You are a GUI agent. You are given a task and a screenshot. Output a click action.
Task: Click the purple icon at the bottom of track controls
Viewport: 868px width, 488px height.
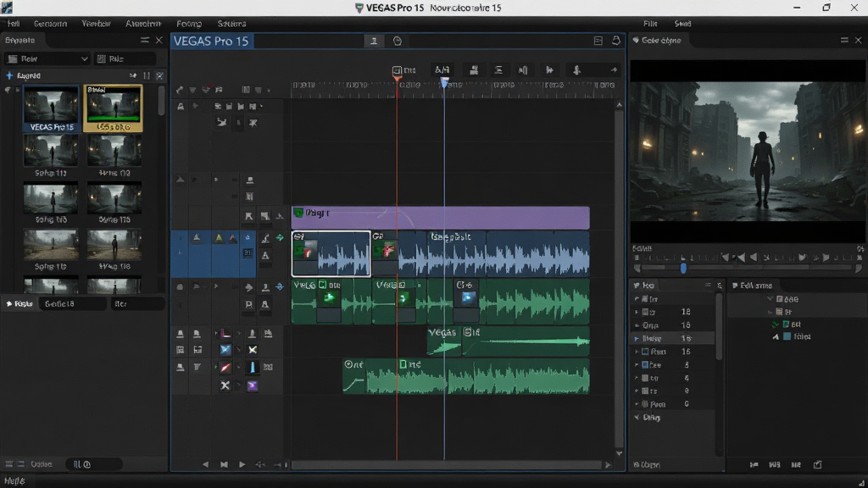253,385
